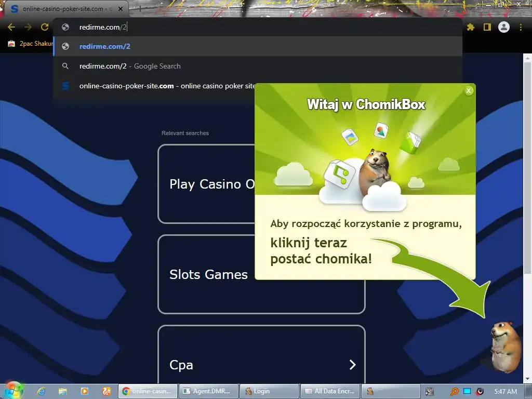Open the Play Casino search card

click(206, 184)
